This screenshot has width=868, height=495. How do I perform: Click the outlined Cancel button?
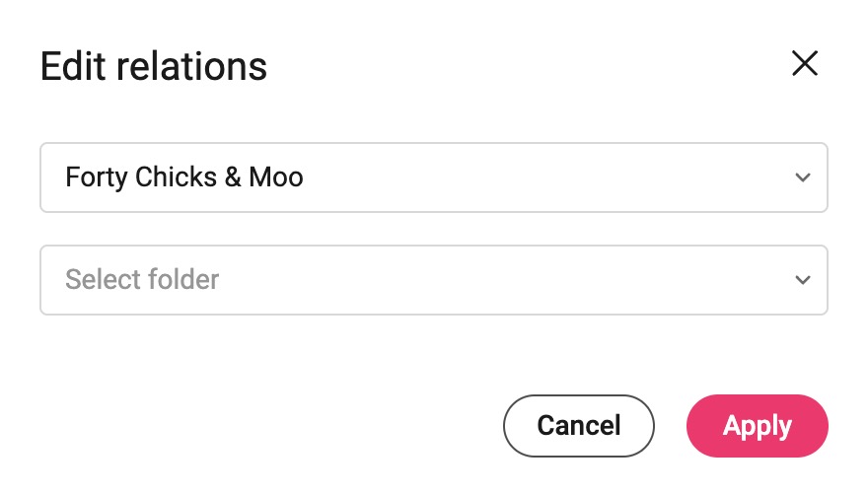click(578, 426)
